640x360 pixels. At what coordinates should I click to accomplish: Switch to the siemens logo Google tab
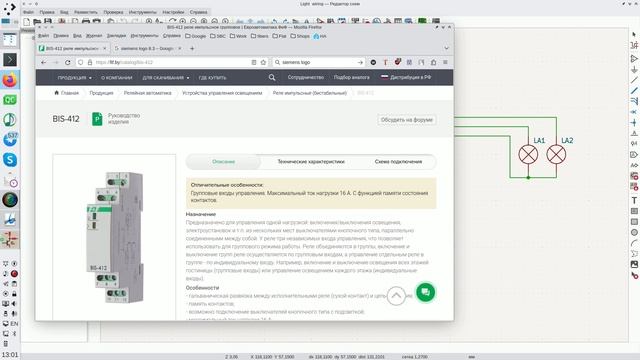click(x=147, y=48)
